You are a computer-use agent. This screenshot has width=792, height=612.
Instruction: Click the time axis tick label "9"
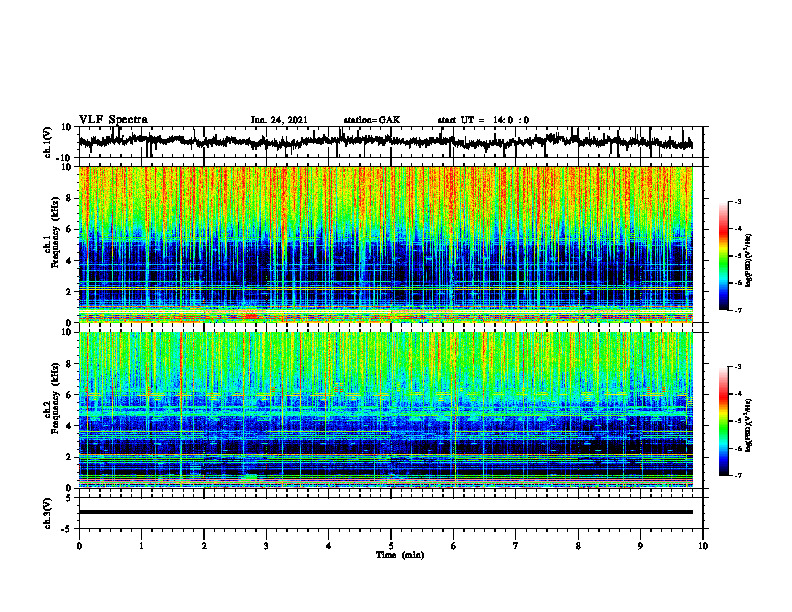(640, 546)
